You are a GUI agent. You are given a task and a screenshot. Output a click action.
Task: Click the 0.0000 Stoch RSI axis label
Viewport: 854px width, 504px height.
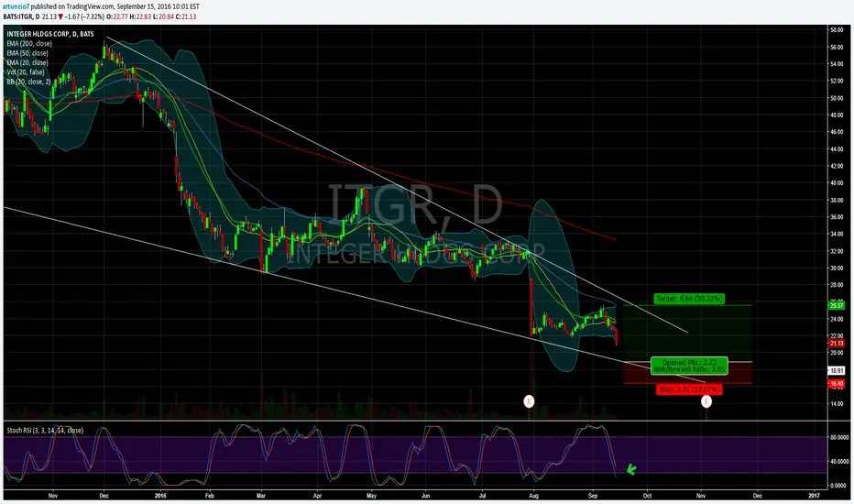click(838, 486)
